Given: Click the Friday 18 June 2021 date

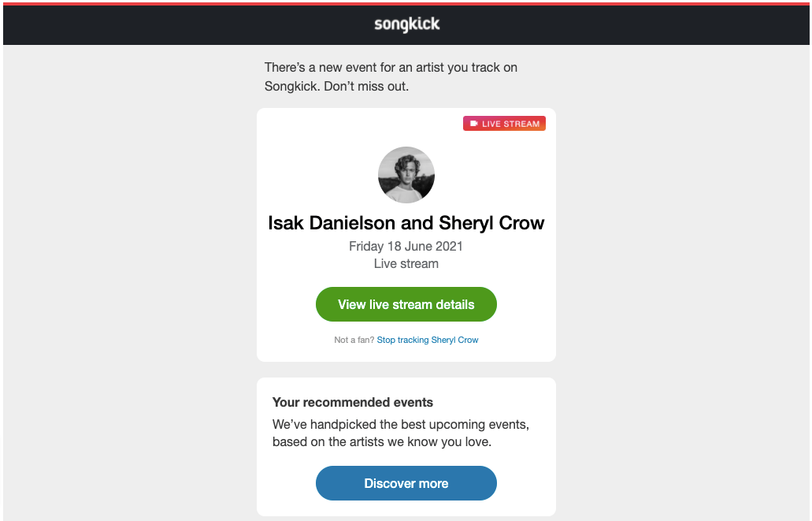Looking at the screenshot, I should 406,246.
